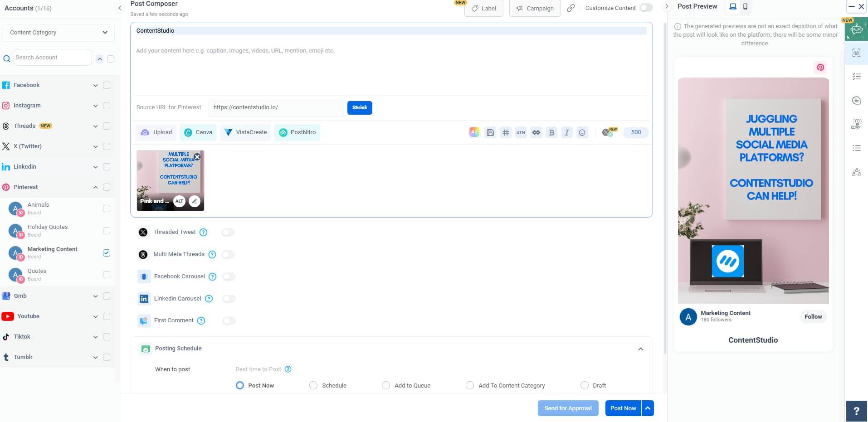Image resolution: width=868 pixels, height=422 pixels.
Task: Collapse the Accounts panel with the chevron
Action: (x=120, y=8)
